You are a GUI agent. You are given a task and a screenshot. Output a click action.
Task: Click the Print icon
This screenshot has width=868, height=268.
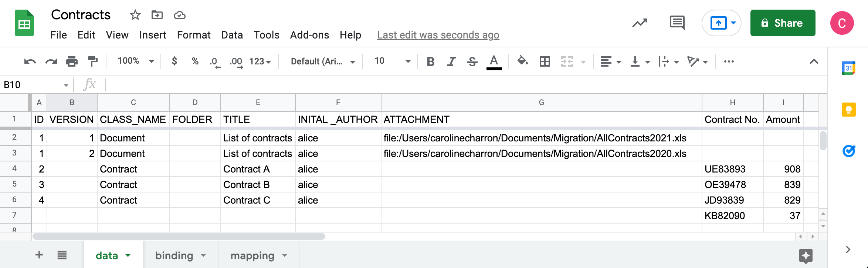(71, 61)
